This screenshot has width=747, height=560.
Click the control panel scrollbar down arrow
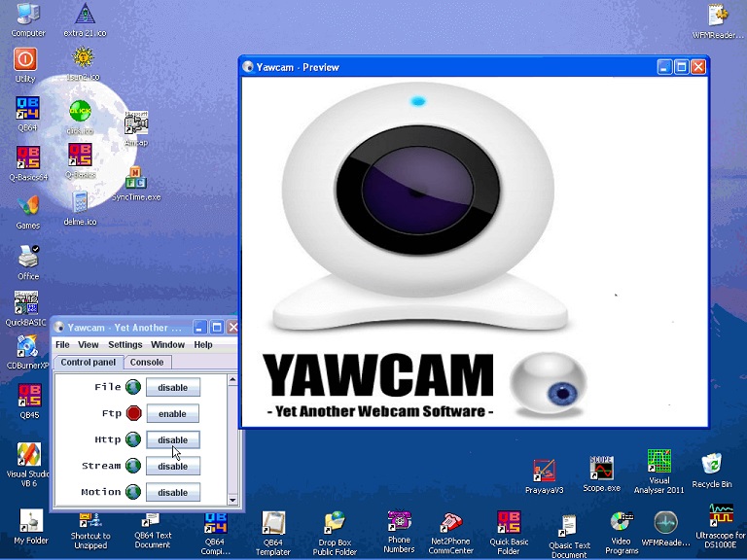(x=232, y=500)
